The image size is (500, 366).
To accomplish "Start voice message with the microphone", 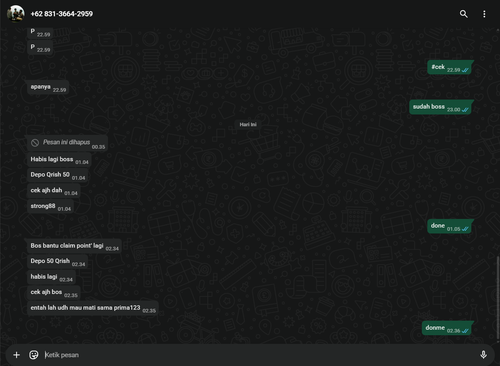I will (x=483, y=355).
